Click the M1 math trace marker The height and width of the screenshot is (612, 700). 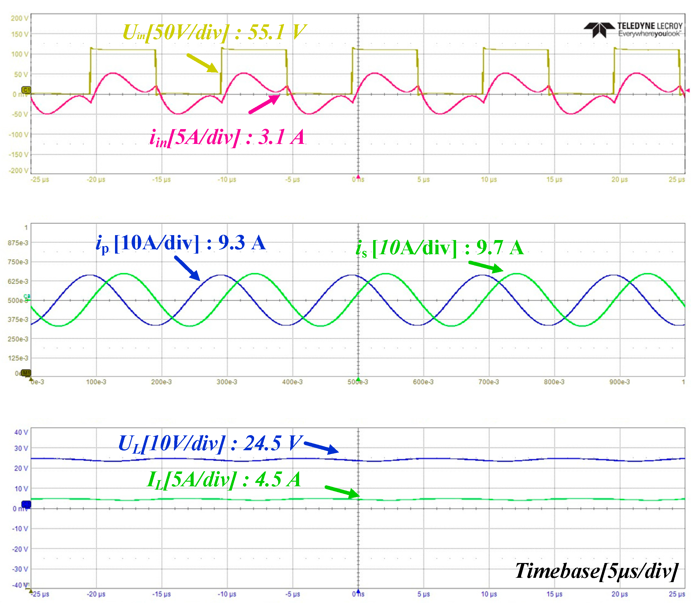click(26, 373)
